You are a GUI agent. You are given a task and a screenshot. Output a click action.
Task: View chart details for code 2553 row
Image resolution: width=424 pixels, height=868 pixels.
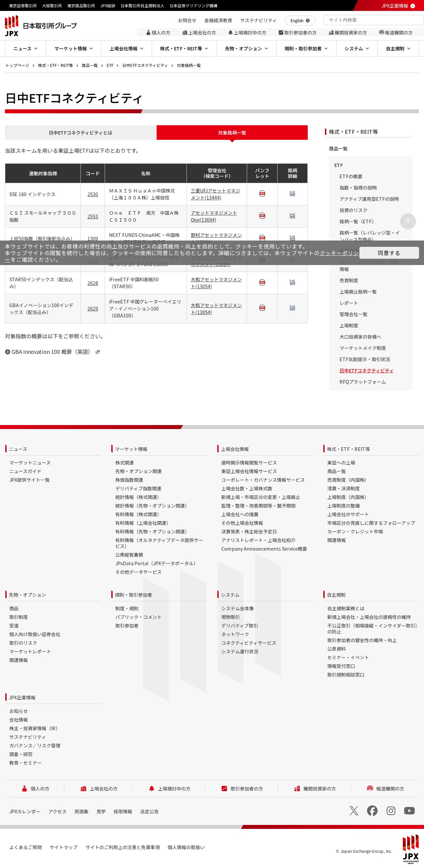pos(292,216)
